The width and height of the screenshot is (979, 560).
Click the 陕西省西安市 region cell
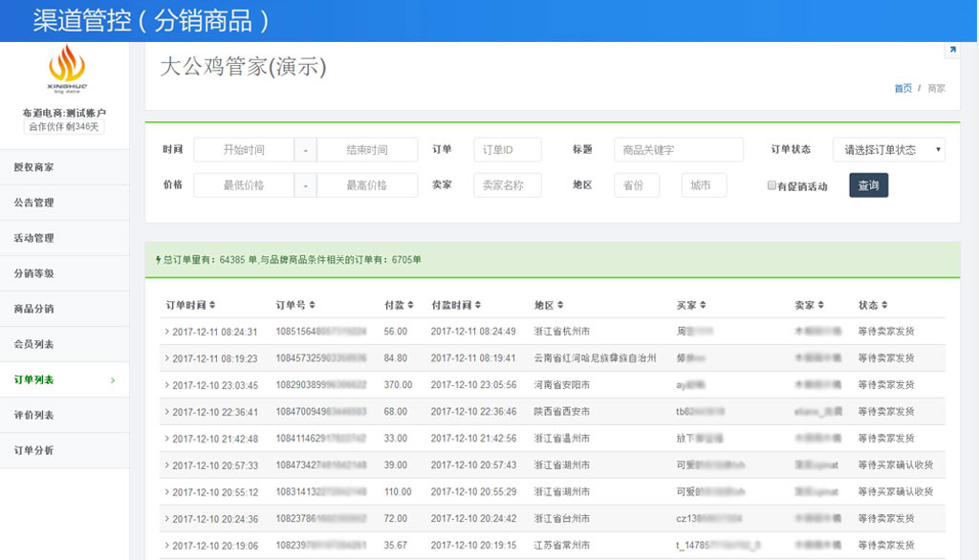coord(561,412)
